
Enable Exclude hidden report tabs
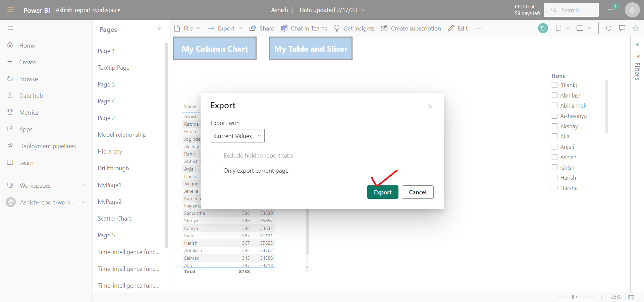tap(216, 155)
